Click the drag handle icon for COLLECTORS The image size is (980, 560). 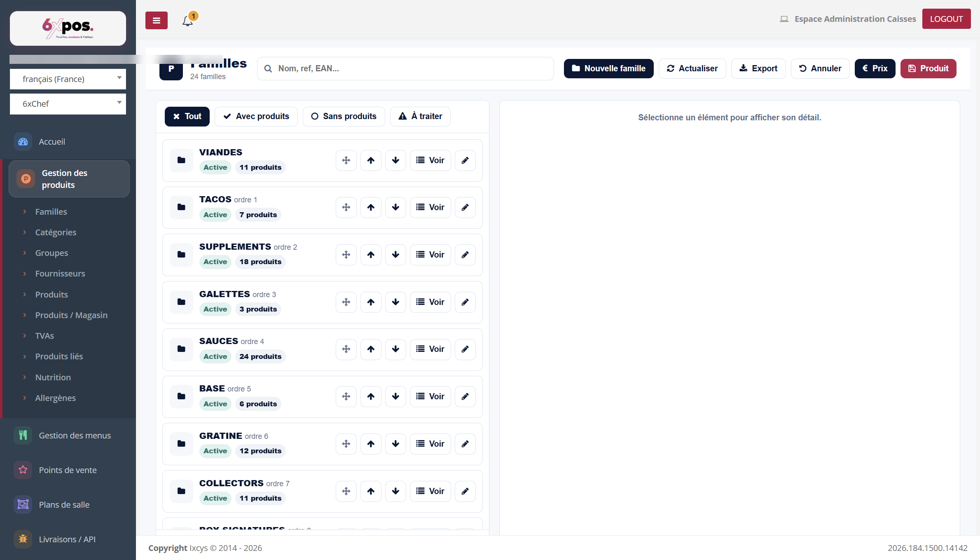pos(346,491)
